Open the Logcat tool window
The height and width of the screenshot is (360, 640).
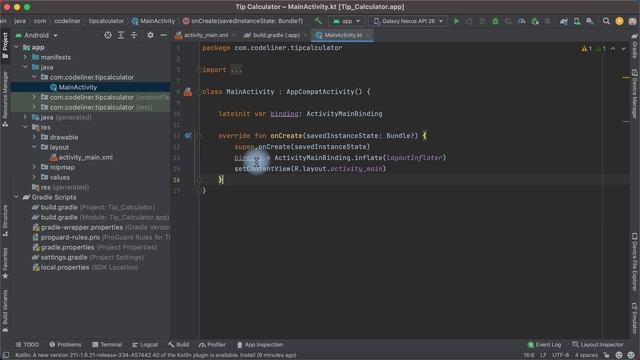pos(145,345)
